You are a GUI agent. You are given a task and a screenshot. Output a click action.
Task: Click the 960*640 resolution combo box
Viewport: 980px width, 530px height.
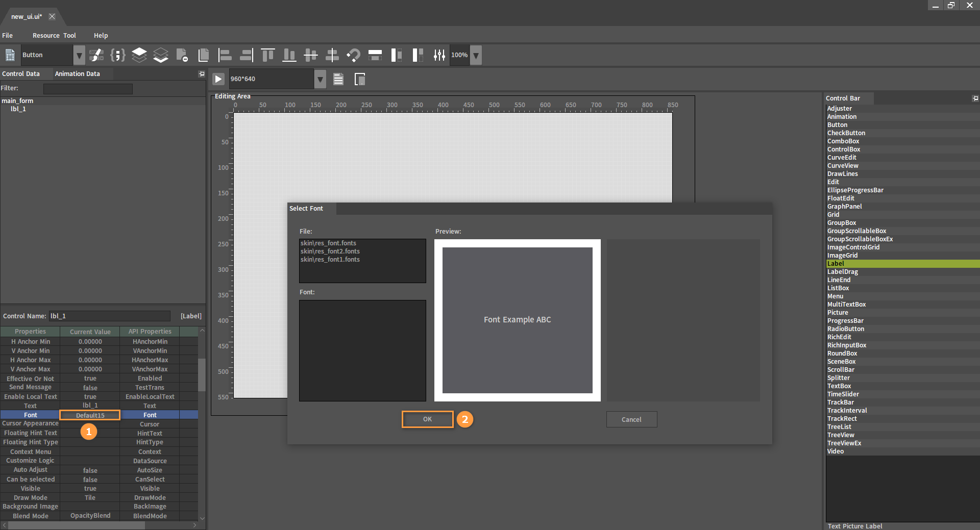pyautogui.click(x=272, y=79)
